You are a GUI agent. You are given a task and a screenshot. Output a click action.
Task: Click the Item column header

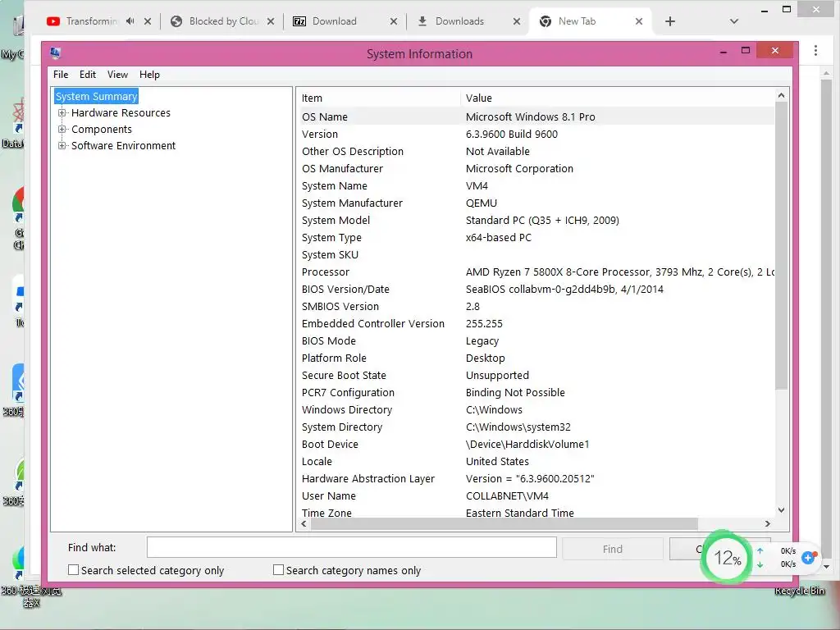coord(379,98)
